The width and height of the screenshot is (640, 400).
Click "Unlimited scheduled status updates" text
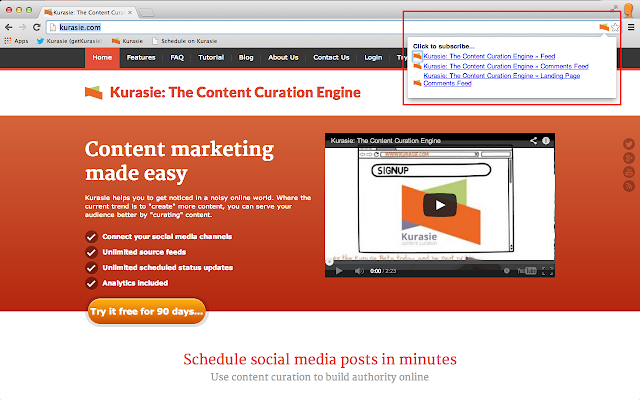[x=168, y=268]
